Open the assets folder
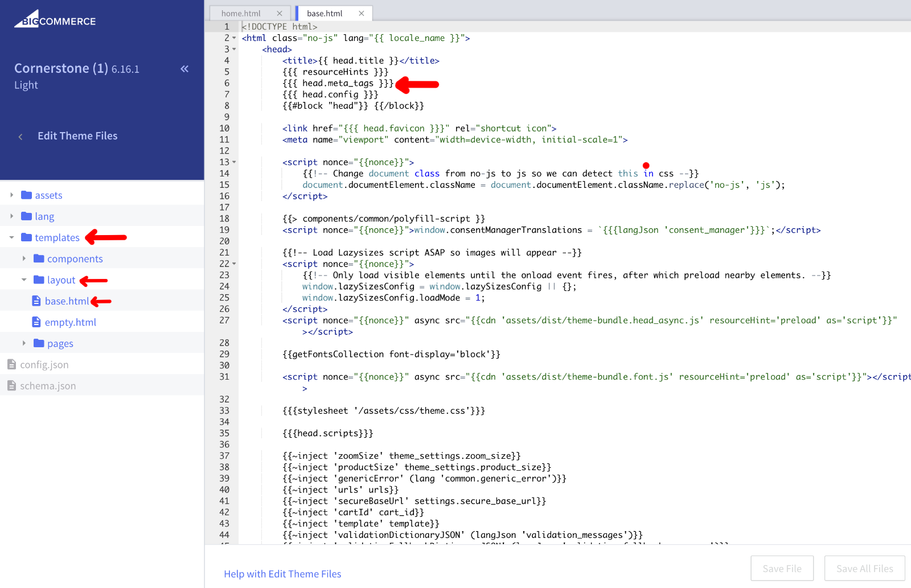Image resolution: width=911 pixels, height=588 pixels. pos(49,195)
